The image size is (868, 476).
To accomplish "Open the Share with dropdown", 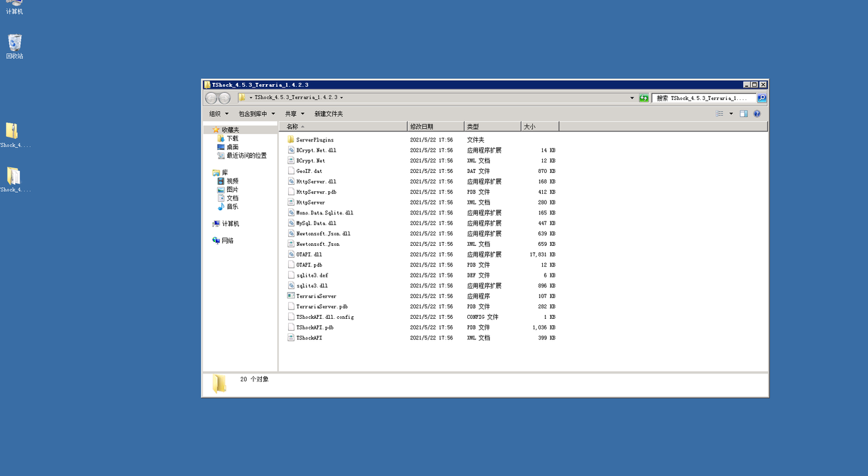I will [295, 114].
